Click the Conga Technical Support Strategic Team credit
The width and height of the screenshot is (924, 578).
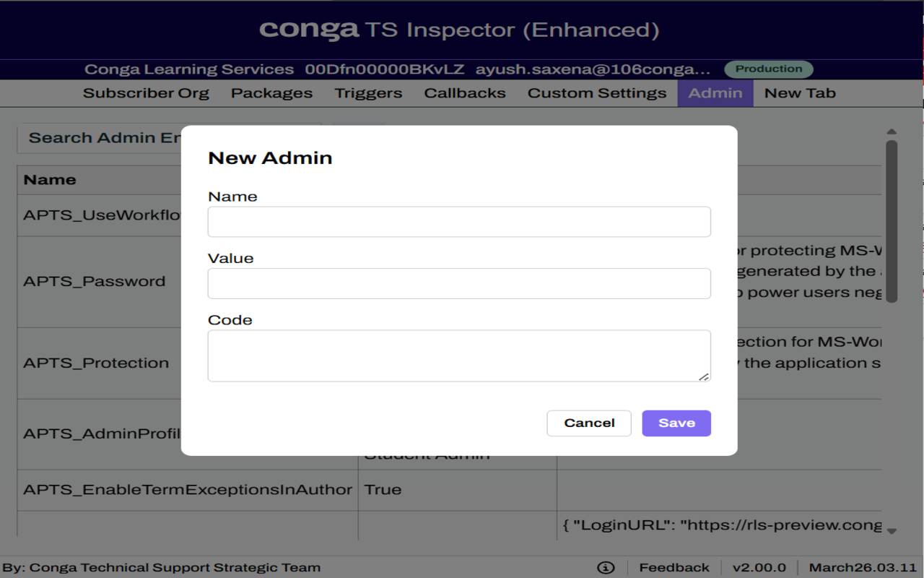point(175,568)
